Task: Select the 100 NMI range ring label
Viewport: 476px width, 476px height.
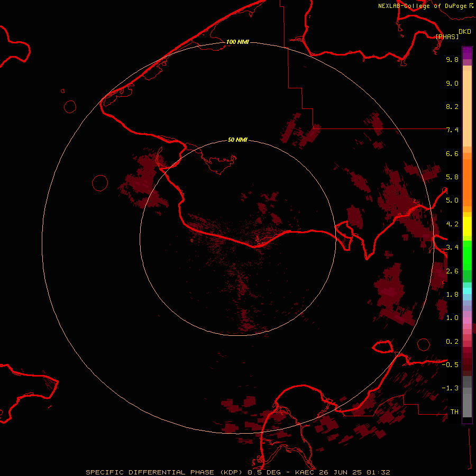Action: 237,42
